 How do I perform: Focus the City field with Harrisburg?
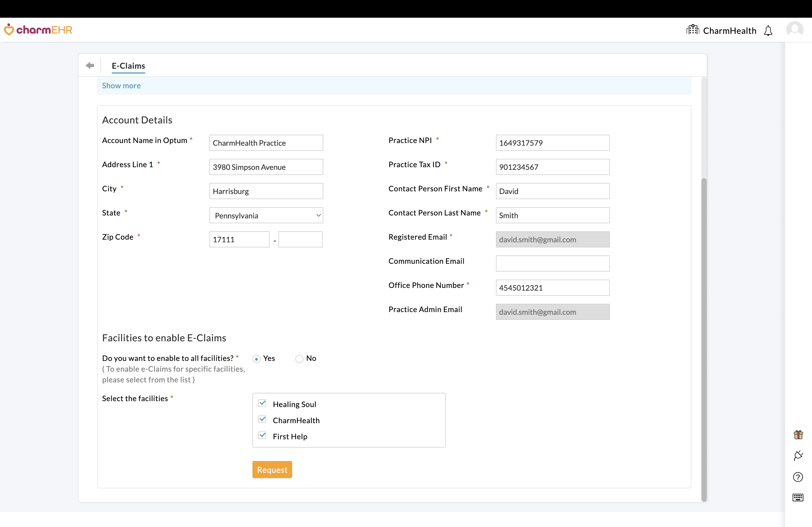click(266, 191)
